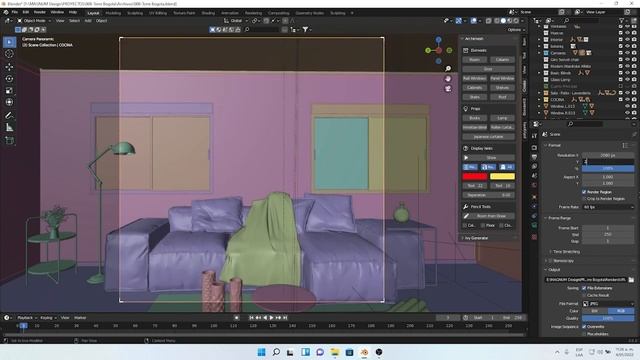Jump to the timeline end frame

(285, 318)
